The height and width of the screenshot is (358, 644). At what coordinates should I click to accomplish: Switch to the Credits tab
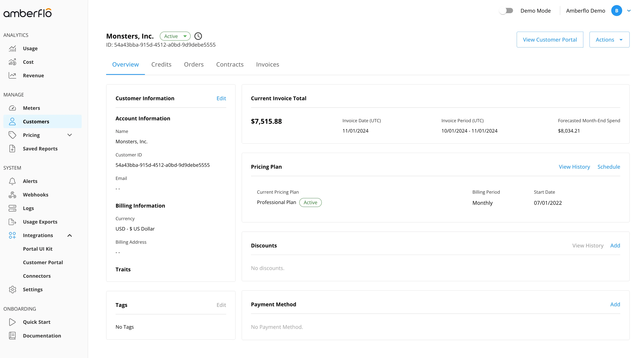point(161,64)
